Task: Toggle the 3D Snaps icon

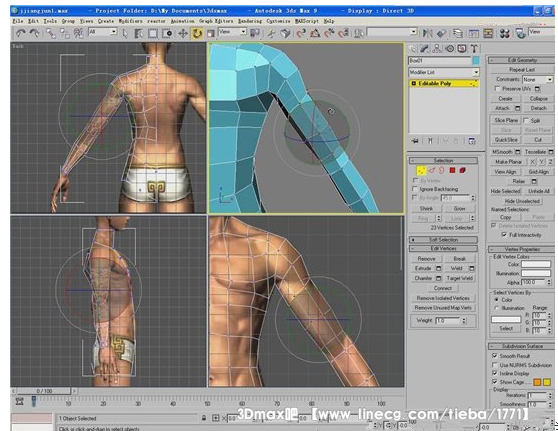Action: tap(301, 33)
